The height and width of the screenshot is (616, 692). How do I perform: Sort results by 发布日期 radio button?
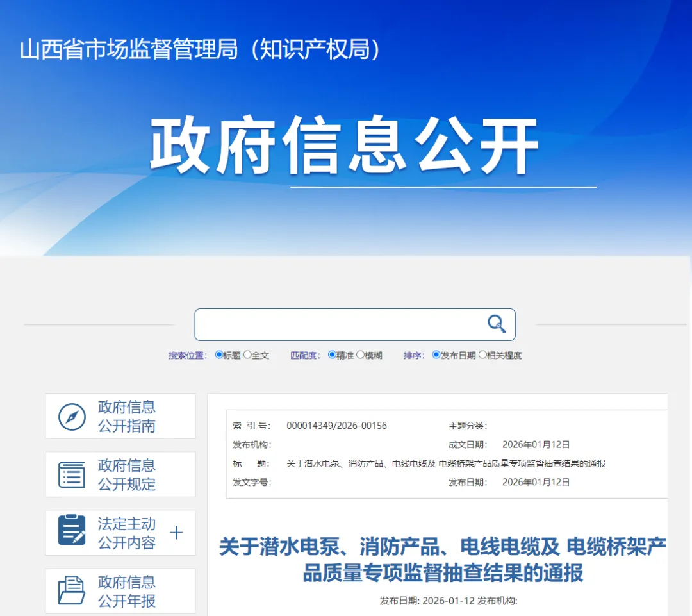(x=436, y=354)
